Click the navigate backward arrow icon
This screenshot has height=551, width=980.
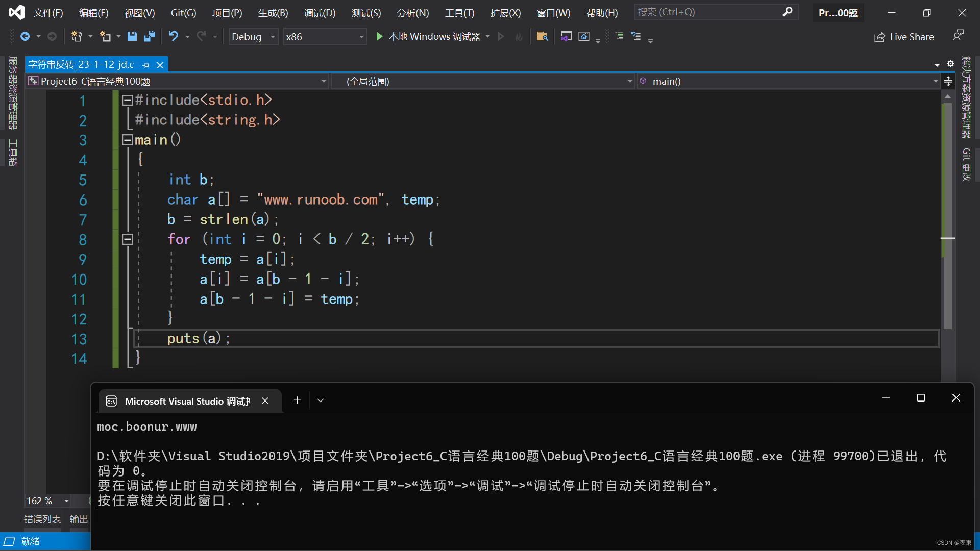(x=24, y=36)
